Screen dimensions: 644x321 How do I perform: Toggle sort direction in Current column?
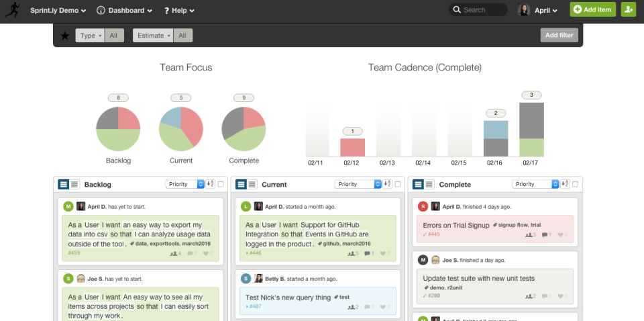pyautogui.click(x=387, y=184)
